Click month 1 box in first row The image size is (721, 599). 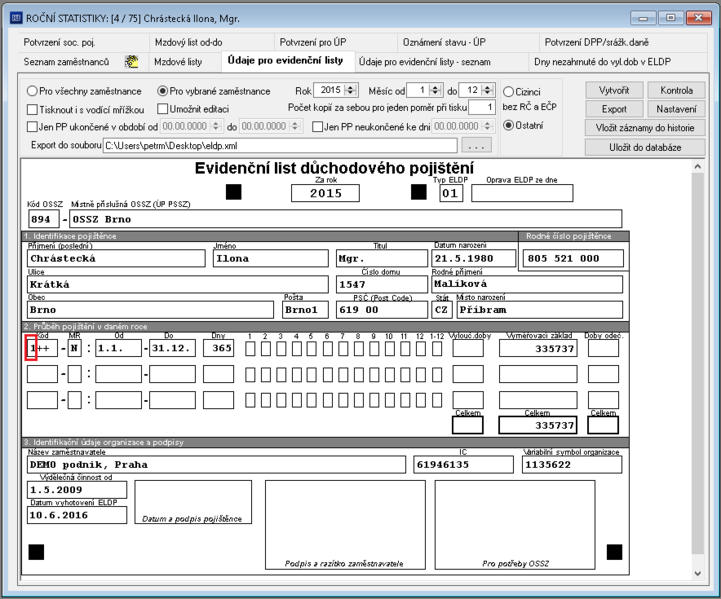(250, 349)
